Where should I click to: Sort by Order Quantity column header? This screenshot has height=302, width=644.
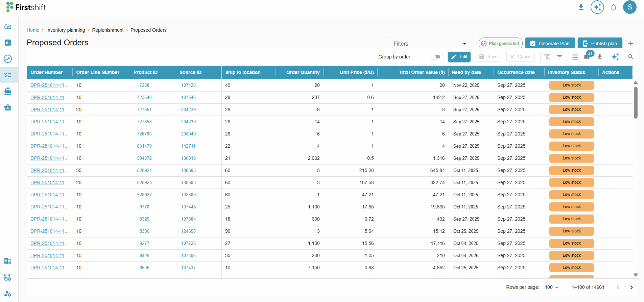(303, 72)
